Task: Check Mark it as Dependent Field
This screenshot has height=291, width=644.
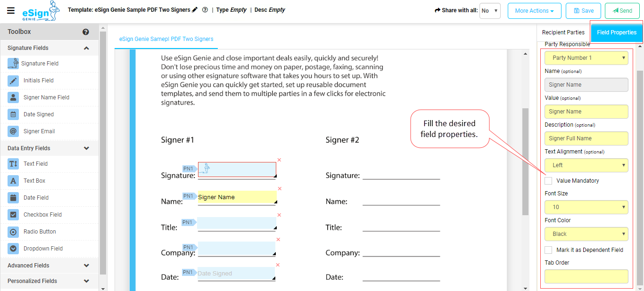Action: pos(548,250)
